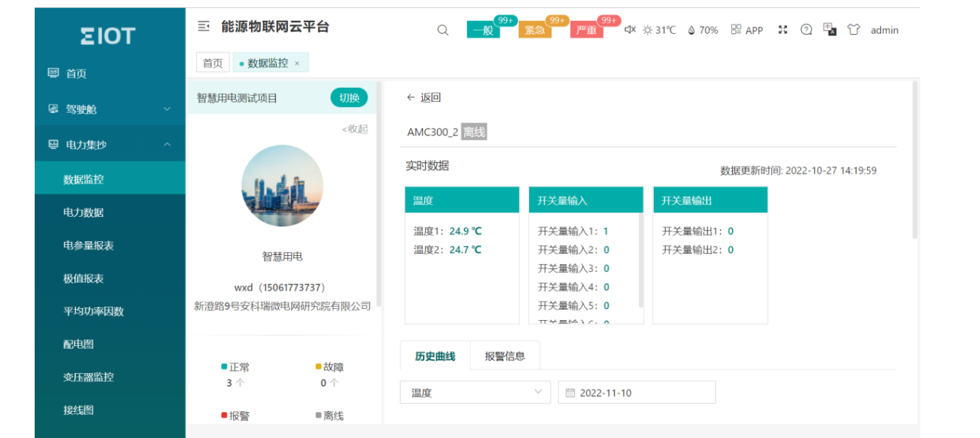Click the 切换 project button
The image size is (980, 438).
pyautogui.click(x=349, y=98)
